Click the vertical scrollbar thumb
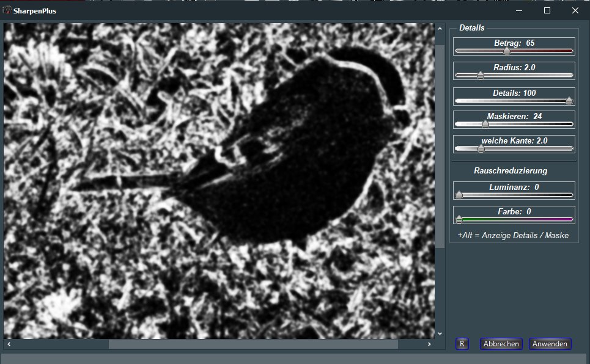Image resolution: width=590 pixels, height=364 pixels. tap(440, 147)
